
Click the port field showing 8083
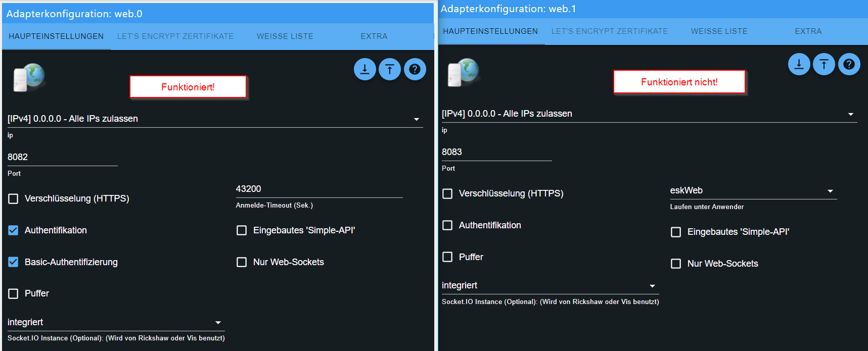[496, 152]
